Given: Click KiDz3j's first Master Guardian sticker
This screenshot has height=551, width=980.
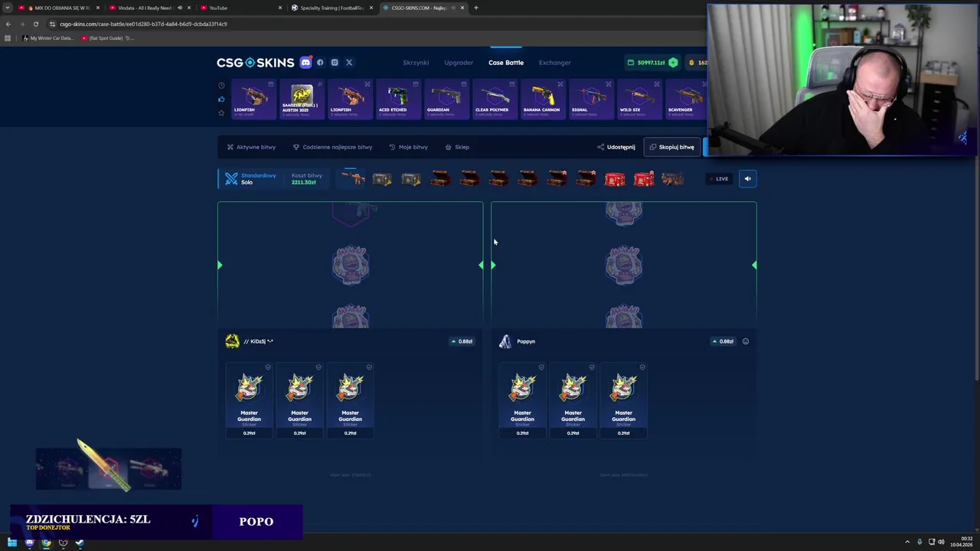Looking at the screenshot, I should coord(249,400).
